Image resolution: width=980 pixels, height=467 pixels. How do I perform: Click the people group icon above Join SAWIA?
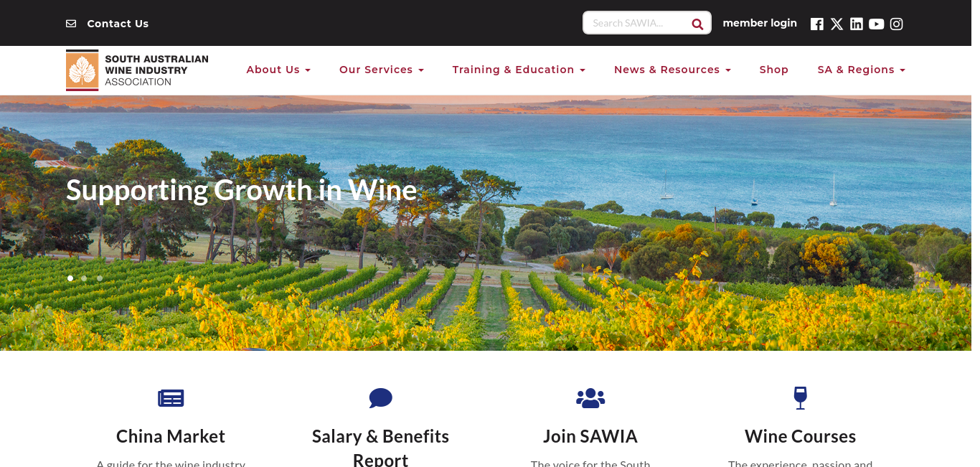point(590,397)
